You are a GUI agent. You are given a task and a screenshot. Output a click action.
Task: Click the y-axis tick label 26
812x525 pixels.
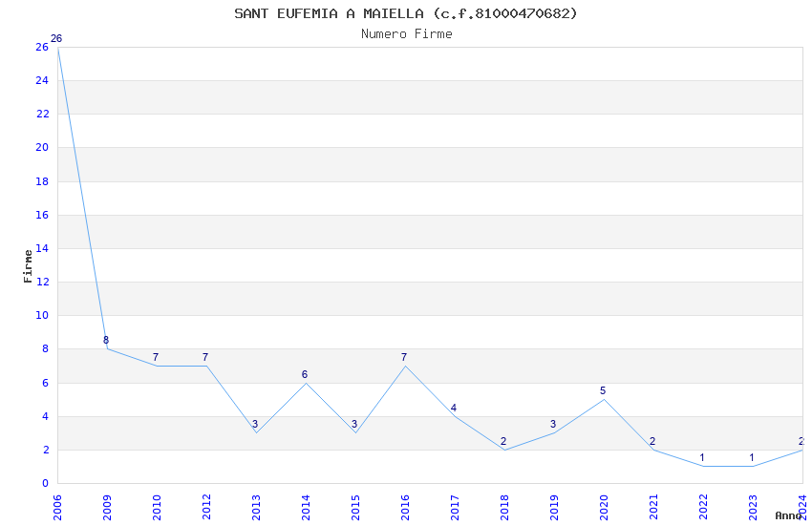42,47
